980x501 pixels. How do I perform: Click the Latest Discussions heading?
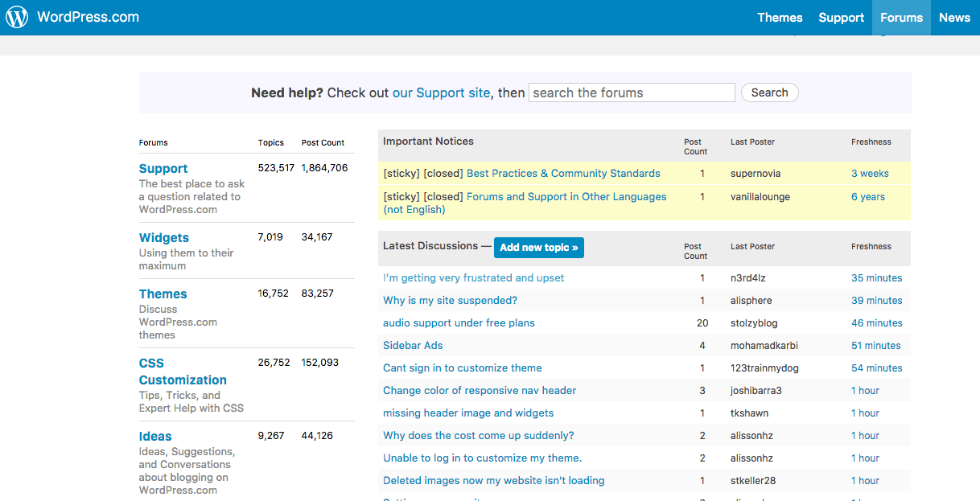click(x=430, y=245)
